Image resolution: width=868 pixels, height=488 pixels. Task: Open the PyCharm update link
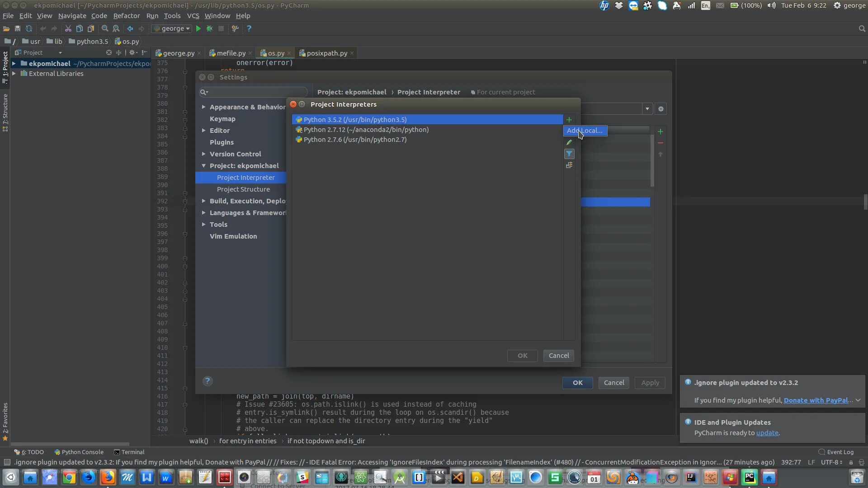[767, 433]
